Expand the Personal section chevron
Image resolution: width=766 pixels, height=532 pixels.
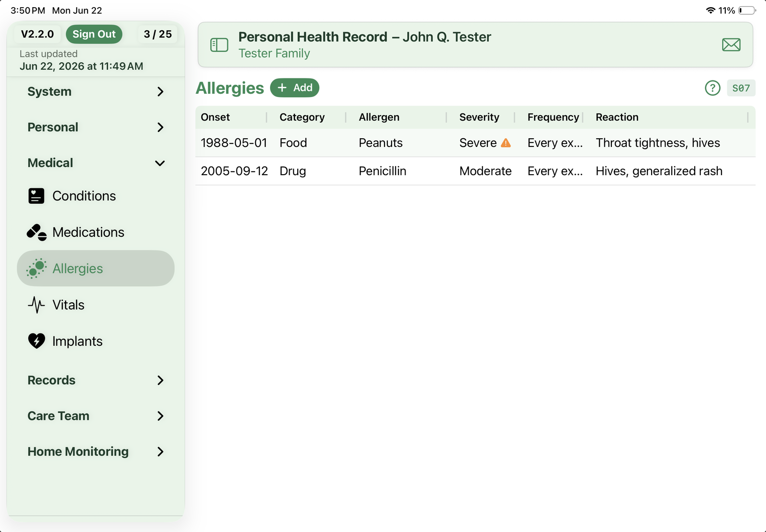(160, 127)
